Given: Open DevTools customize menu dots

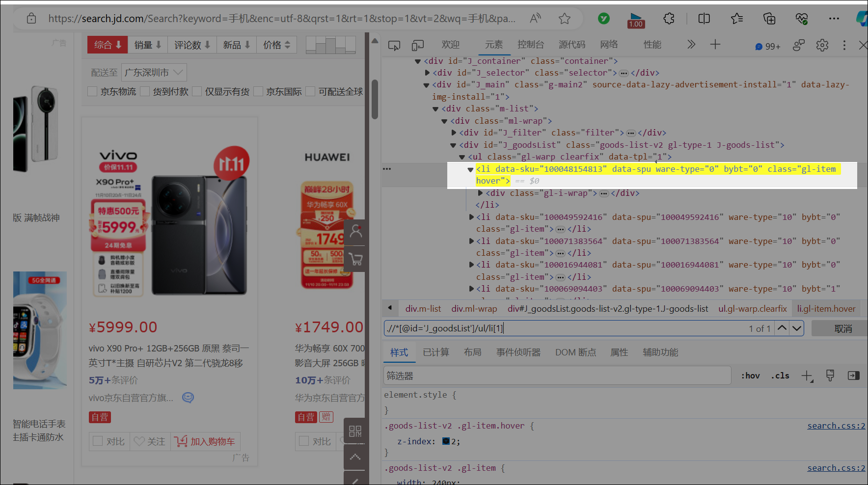Looking at the screenshot, I should (x=844, y=45).
